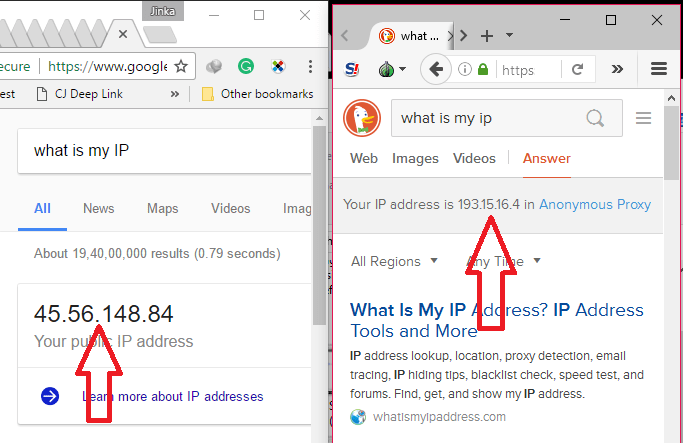Click the bookmark star in Chrome address bar
Screen dimensions: 683x443
(181, 67)
